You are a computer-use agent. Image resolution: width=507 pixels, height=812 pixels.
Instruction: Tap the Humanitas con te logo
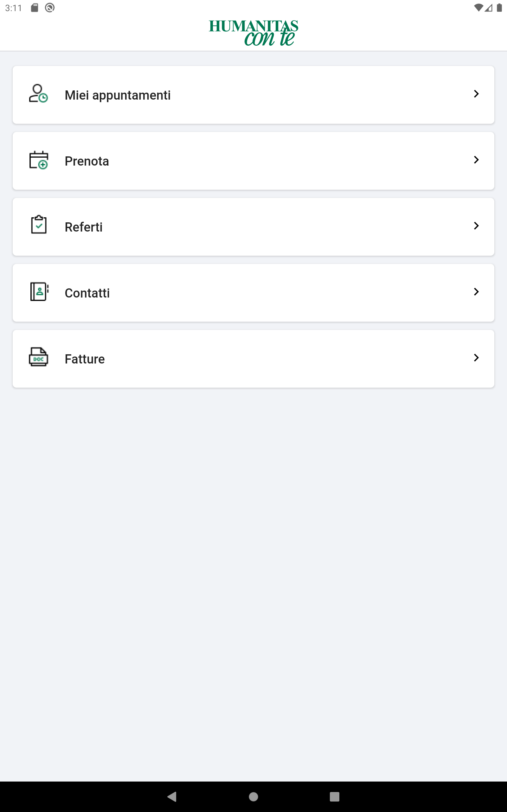pos(253,33)
